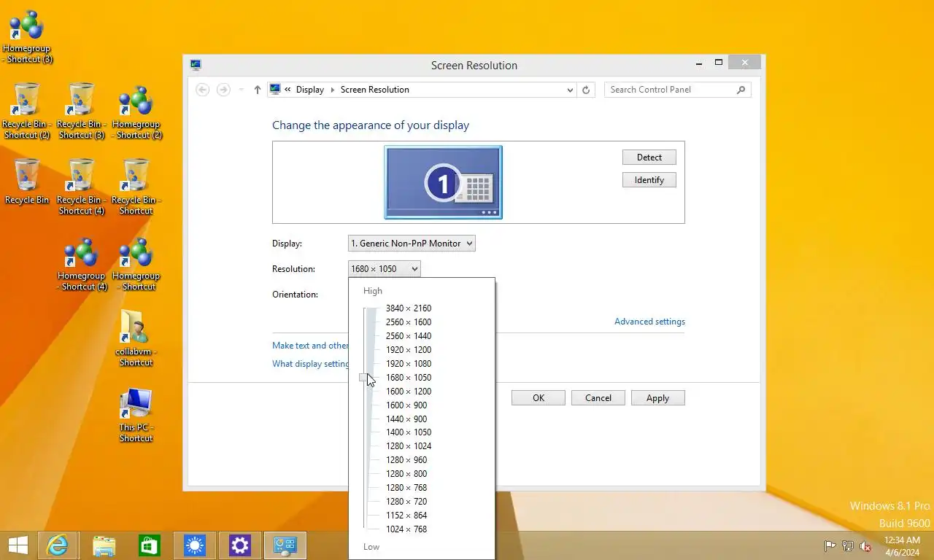Open the collabvm - Shortcut folder icon
The height and width of the screenshot is (560, 934).
tap(136, 338)
